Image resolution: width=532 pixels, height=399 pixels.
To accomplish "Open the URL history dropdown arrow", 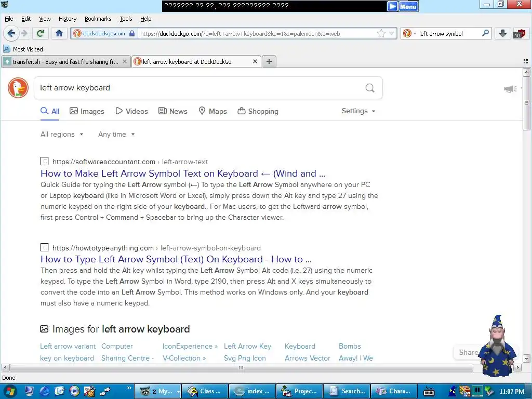I will tap(392, 33).
